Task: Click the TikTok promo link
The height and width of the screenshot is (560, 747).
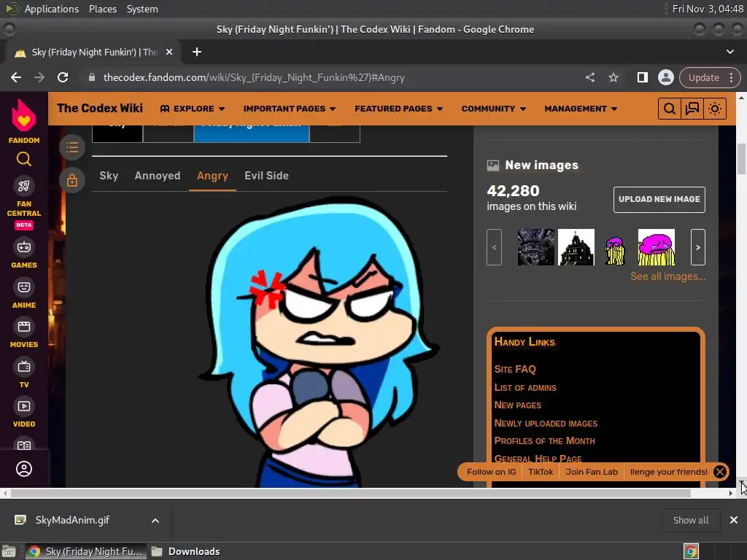Action: click(541, 472)
